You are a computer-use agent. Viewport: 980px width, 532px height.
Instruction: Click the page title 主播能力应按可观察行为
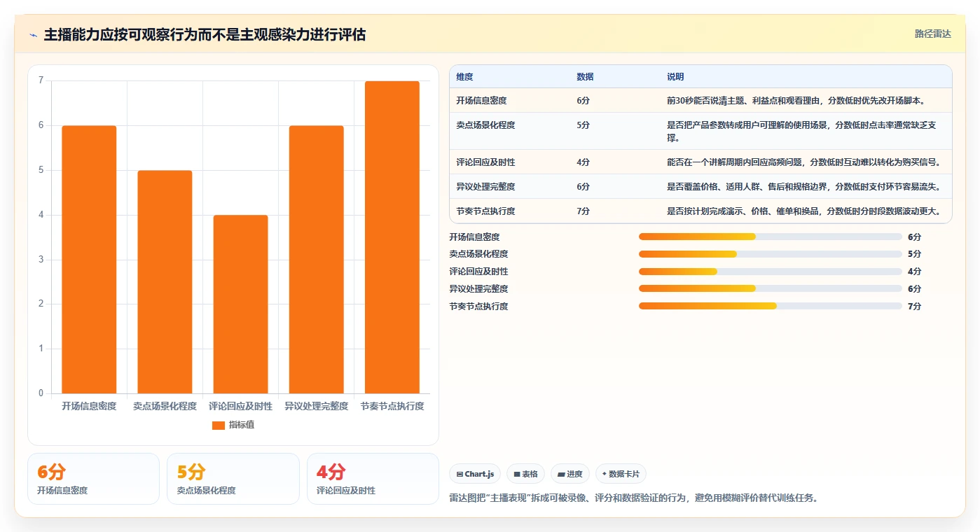coord(205,35)
